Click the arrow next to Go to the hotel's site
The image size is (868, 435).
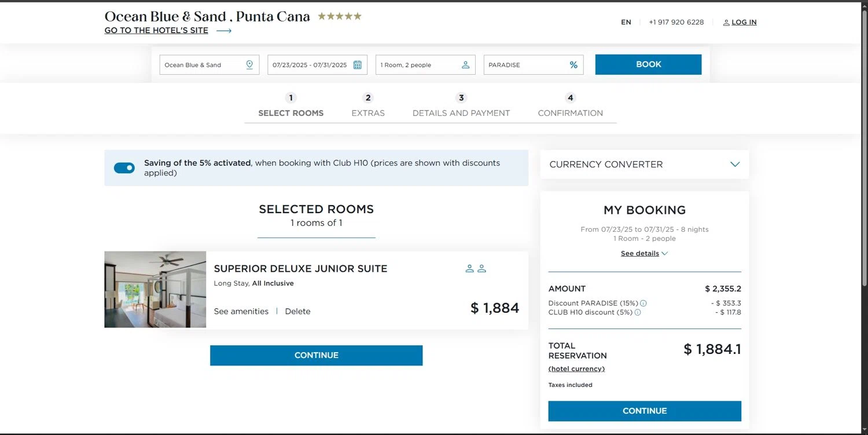[224, 31]
